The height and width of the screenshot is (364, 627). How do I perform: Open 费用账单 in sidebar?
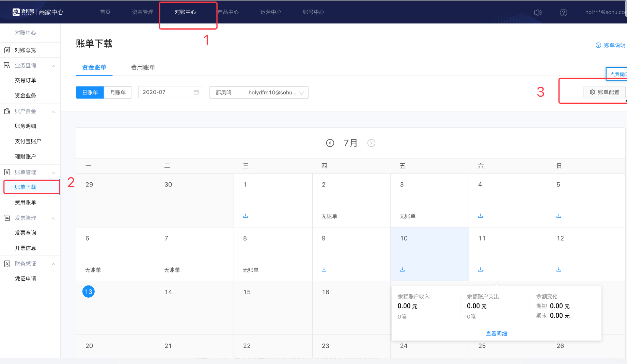(25, 202)
